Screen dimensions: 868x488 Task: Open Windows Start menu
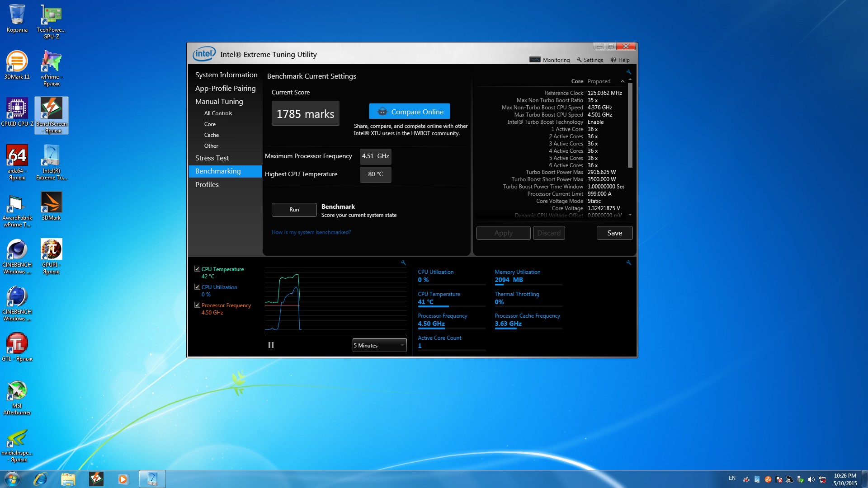12,479
